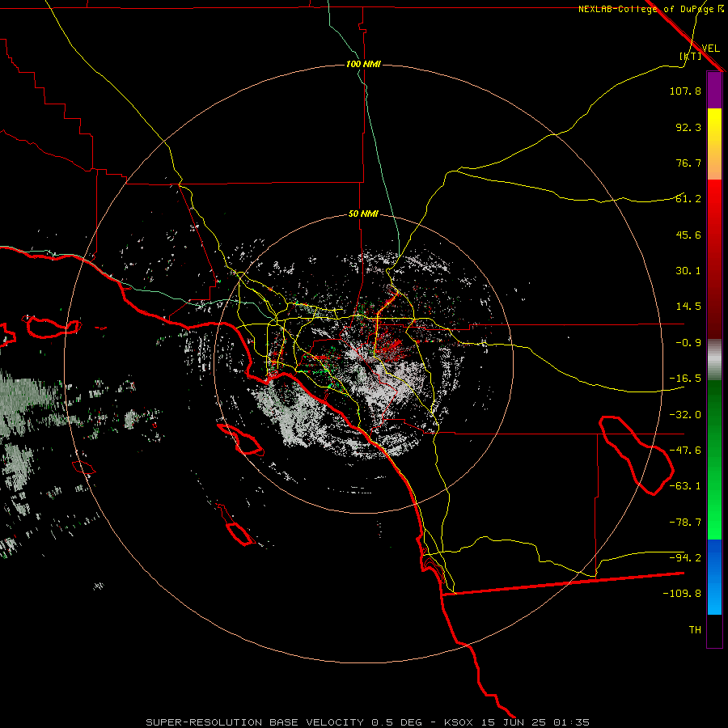Select the -109.8 scale label
The width and height of the screenshot is (728, 728).
[682, 594]
